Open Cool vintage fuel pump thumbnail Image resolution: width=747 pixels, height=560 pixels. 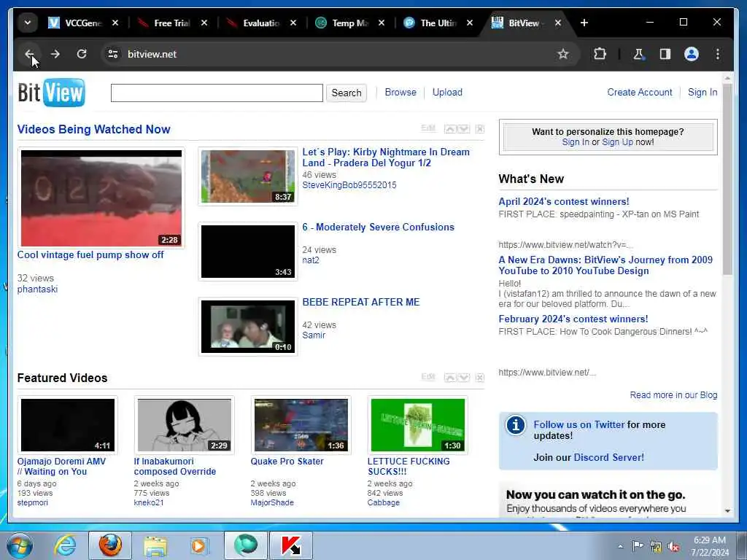[x=101, y=198]
